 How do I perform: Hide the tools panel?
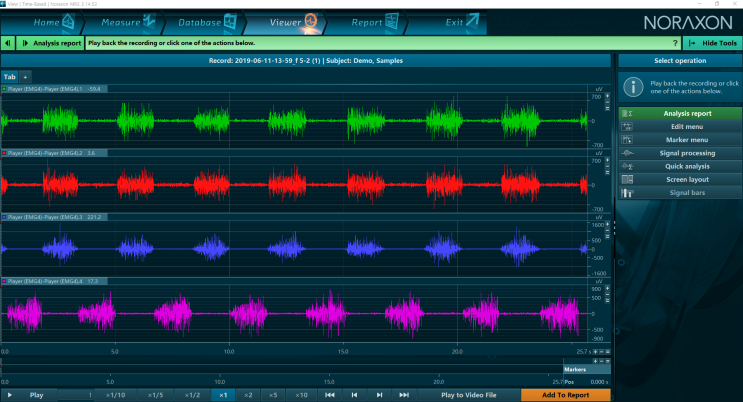pos(713,43)
